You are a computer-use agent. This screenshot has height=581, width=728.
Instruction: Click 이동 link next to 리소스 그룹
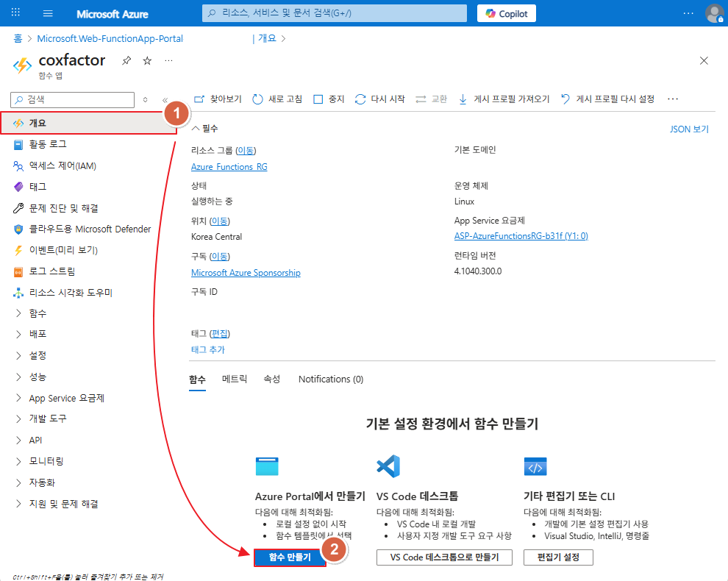click(246, 151)
